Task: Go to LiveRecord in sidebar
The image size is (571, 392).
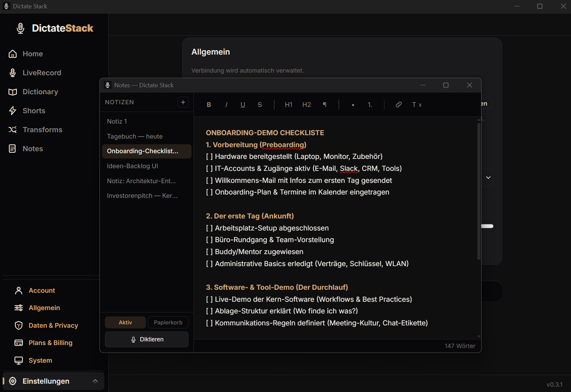Action: 42,73
